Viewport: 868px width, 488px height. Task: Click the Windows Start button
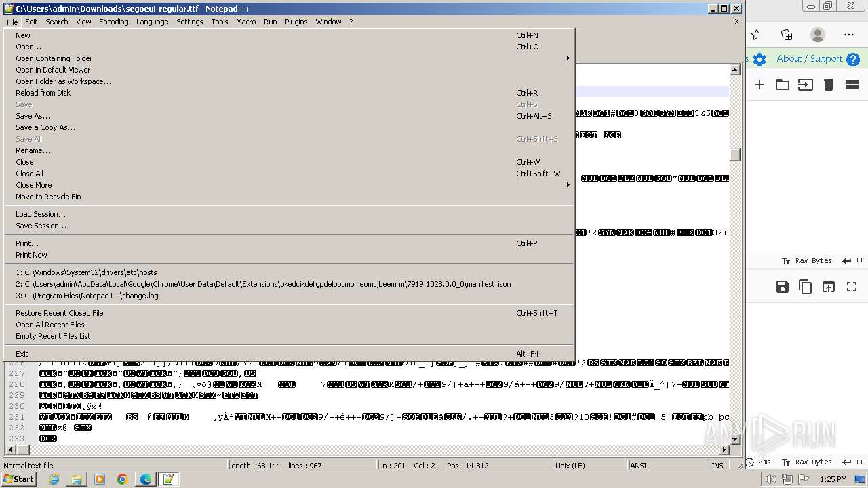coord(18,479)
